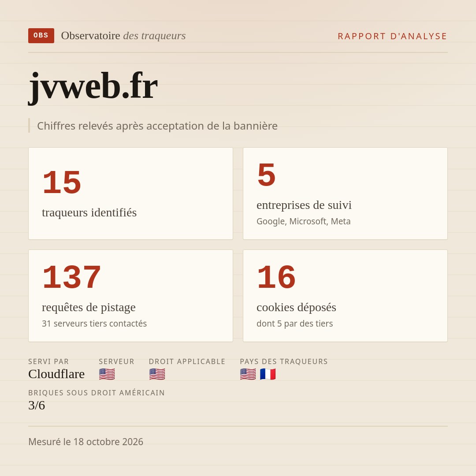Click the 16 cookies number

(276, 277)
